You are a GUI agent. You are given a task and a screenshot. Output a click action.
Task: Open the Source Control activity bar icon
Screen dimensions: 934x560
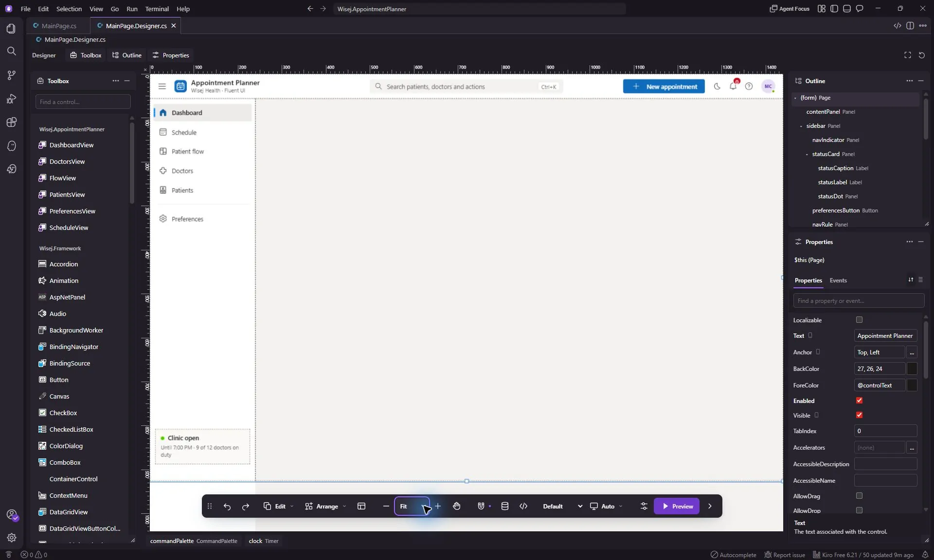[11, 75]
